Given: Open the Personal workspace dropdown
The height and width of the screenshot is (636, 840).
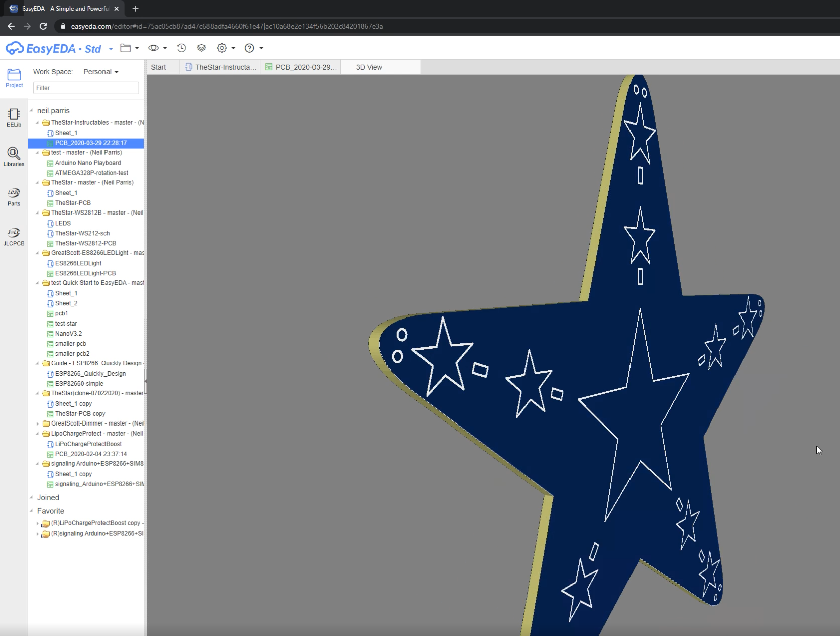Looking at the screenshot, I should [100, 71].
